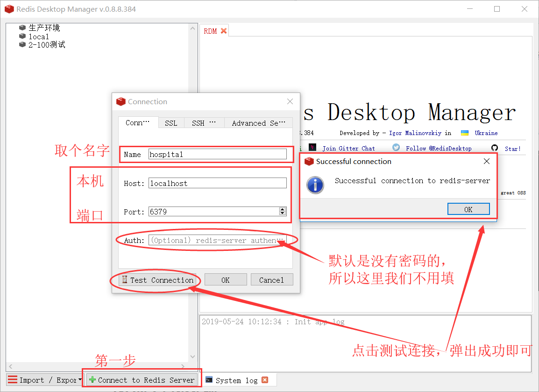Click the Host field containing localhost
The width and height of the screenshot is (539, 392).
pyautogui.click(x=218, y=183)
